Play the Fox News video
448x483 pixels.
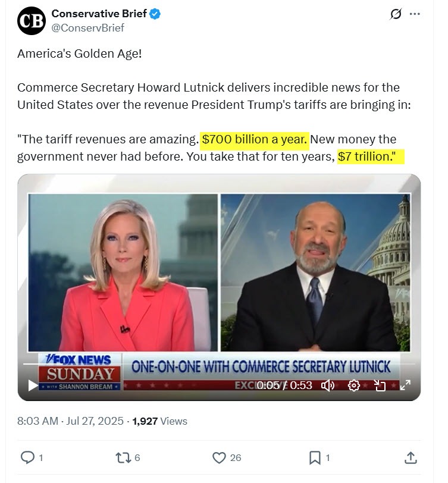pos(33,385)
